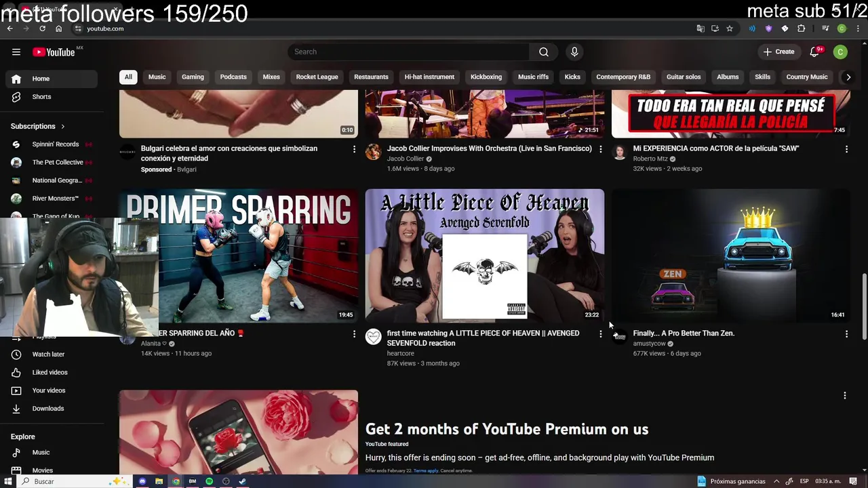Image resolution: width=868 pixels, height=488 pixels.
Task: Open the green account avatar menu on YouTube
Action: pyautogui.click(x=840, y=52)
